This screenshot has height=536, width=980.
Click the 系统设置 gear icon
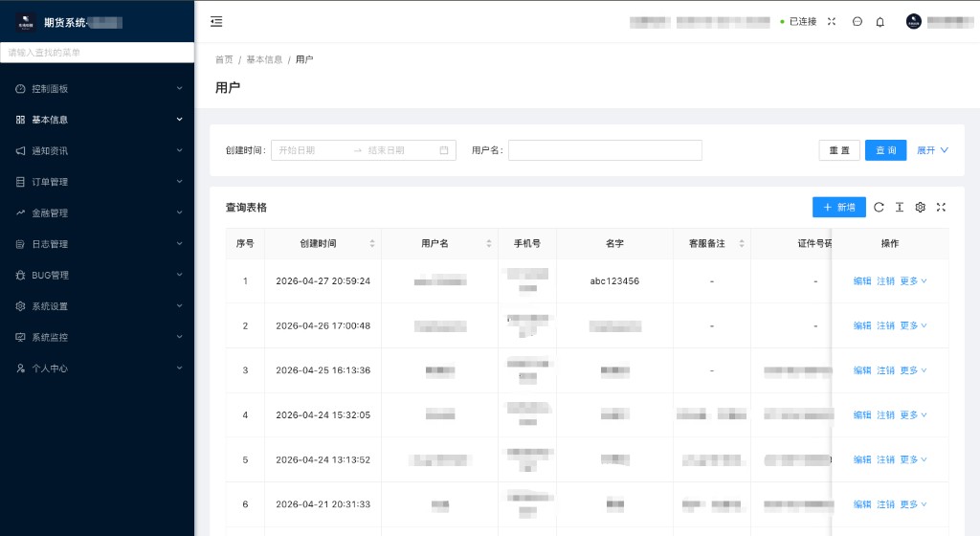tap(20, 306)
